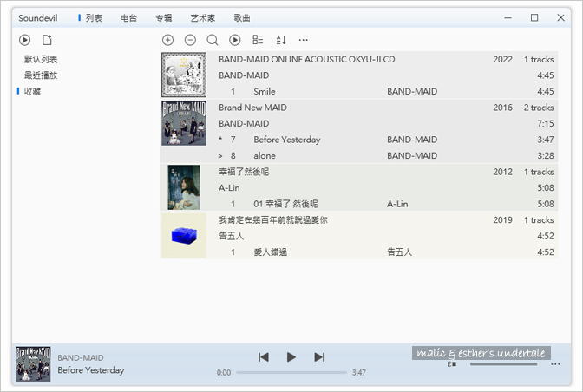Screen dimensions: 583x392
Task: Adjust the volume slider in the player bar
Action: (503, 363)
